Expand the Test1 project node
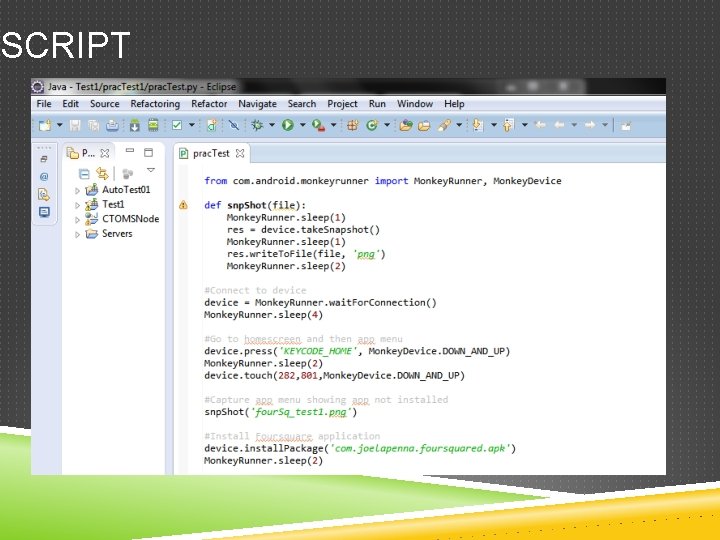Screen dimensions: 720x540 coord(77,205)
